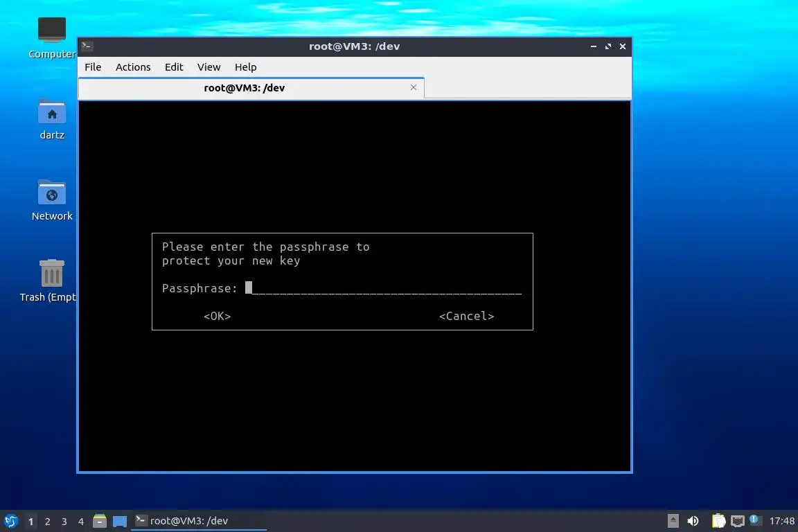The height and width of the screenshot is (532, 798).
Task: Open the View menu
Action: [209, 67]
